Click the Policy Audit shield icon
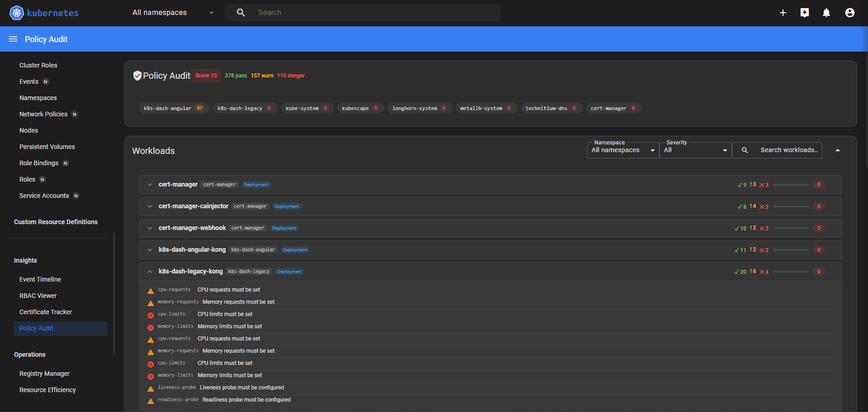 click(x=137, y=76)
